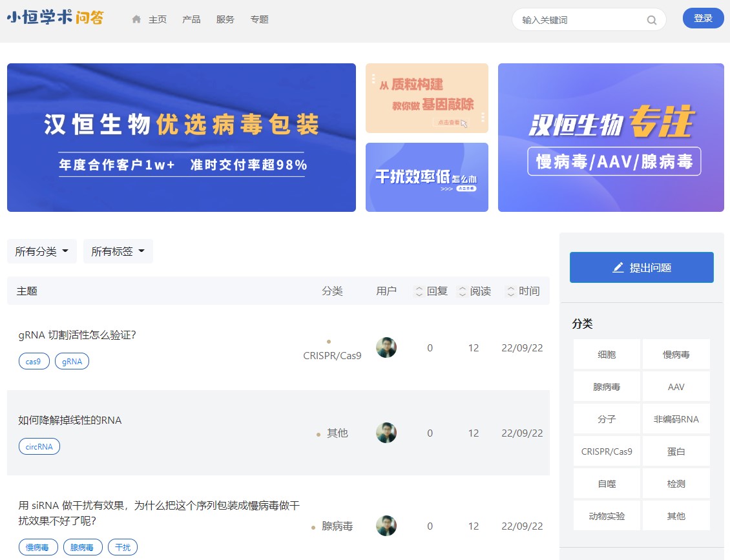Viewport: 730px width, 560px height.
Task: Focus the 输入关键词 search field
Action: click(580, 20)
